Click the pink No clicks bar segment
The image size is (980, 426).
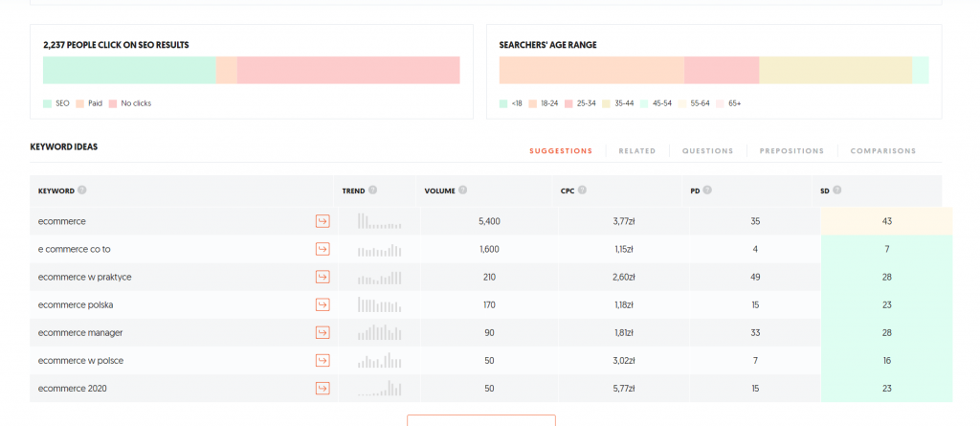pyautogui.click(x=348, y=71)
